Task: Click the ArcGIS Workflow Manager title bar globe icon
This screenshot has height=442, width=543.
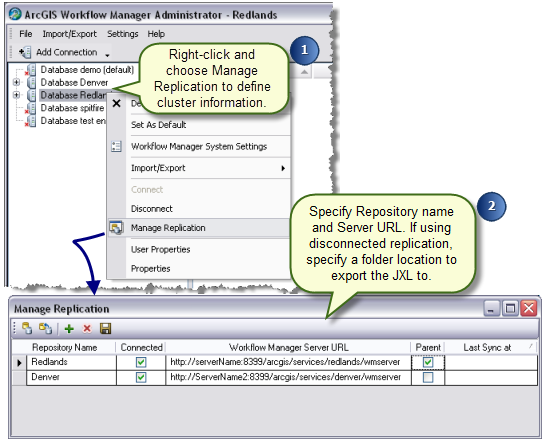Action: coord(15,15)
